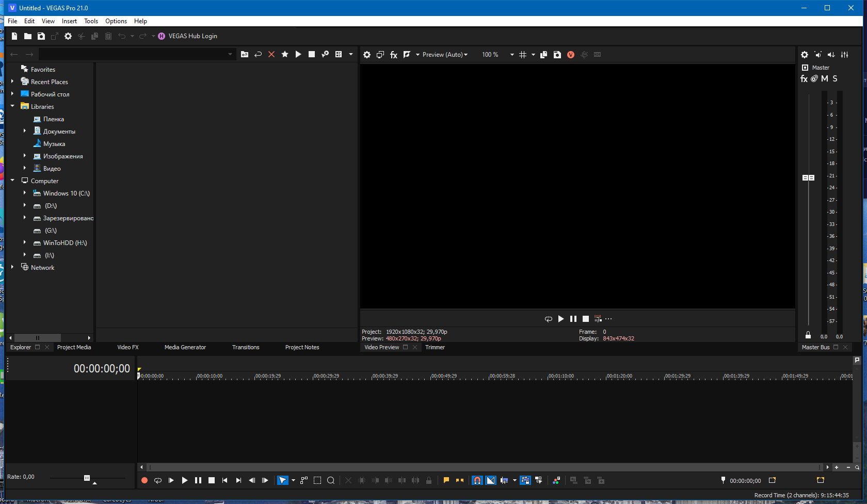The width and height of the screenshot is (867, 504).
Task: Click the Add to Favorites star icon
Action: (x=285, y=54)
